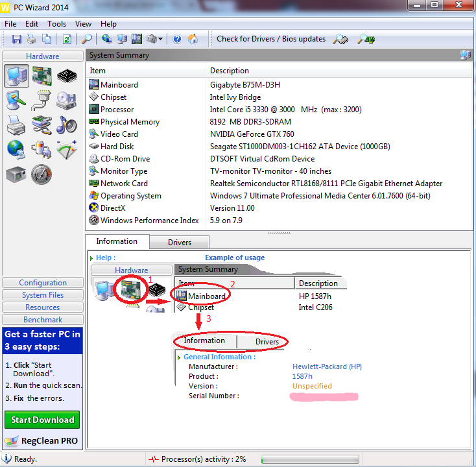Click the Save toolbar icon

click(x=17, y=39)
